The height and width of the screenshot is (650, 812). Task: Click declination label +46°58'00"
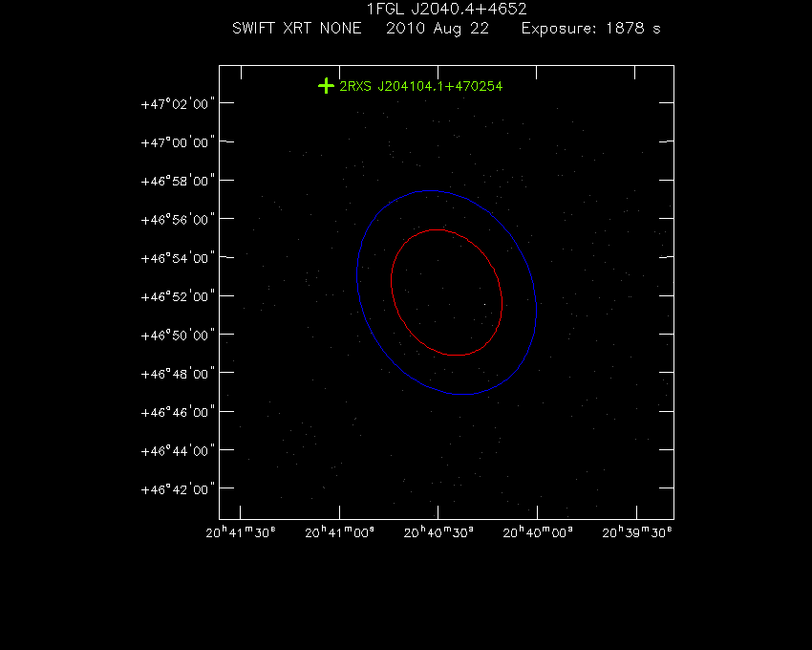click(177, 181)
